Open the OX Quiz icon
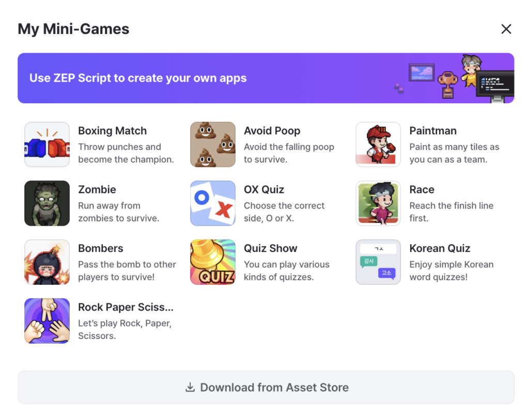529x420 pixels. tap(212, 203)
